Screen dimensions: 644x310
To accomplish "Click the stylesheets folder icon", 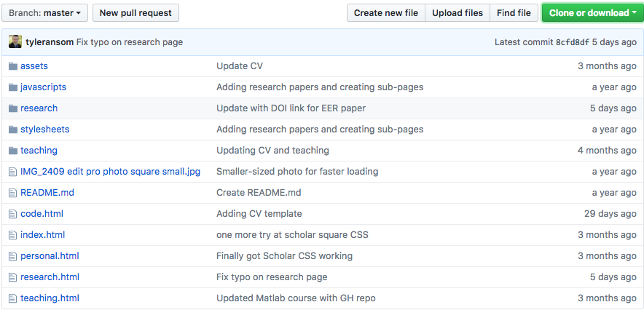I will pyautogui.click(x=13, y=130).
